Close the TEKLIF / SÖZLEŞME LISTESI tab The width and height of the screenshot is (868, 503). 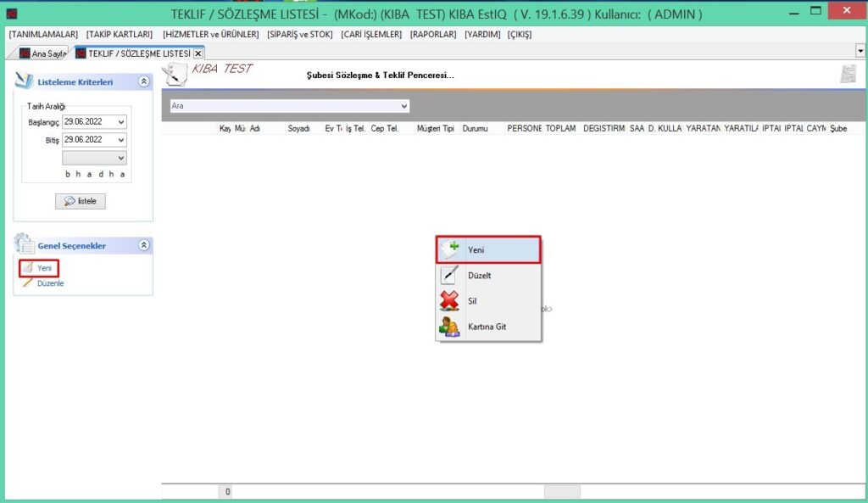[x=198, y=53]
